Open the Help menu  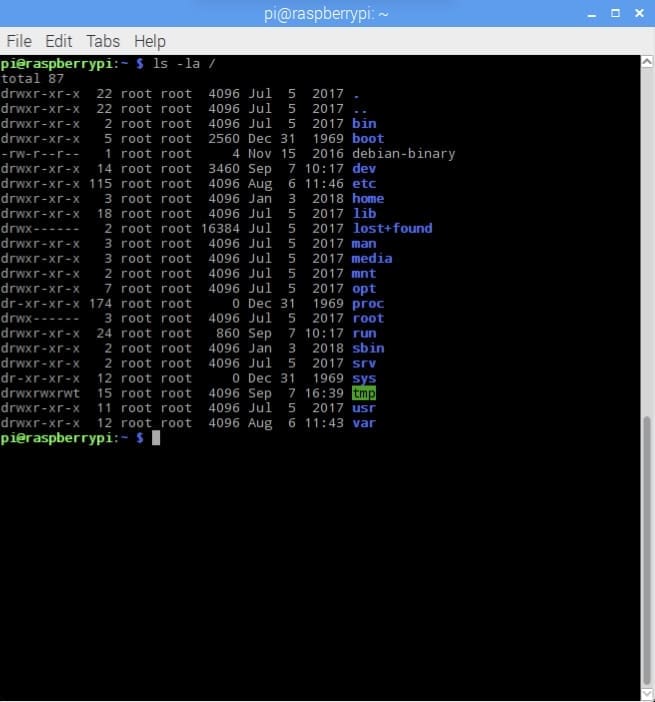coord(150,42)
